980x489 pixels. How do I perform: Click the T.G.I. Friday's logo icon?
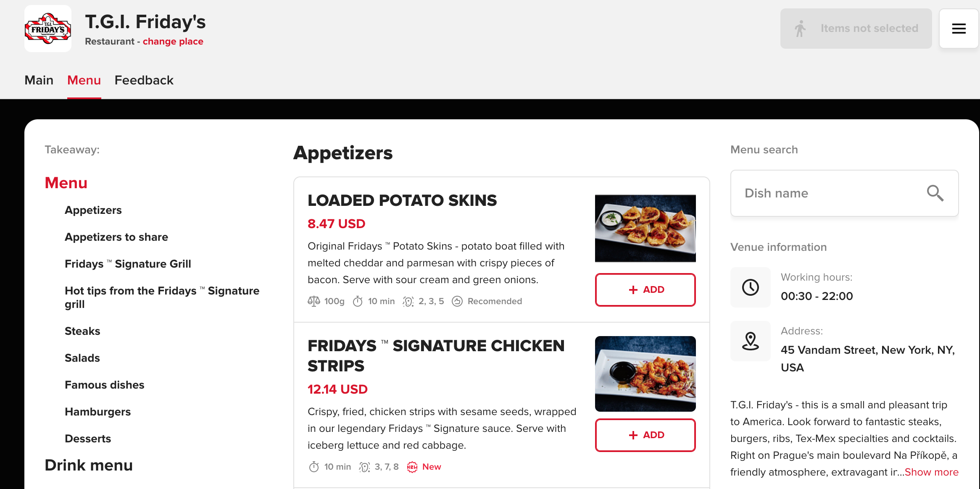(x=48, y=29)
